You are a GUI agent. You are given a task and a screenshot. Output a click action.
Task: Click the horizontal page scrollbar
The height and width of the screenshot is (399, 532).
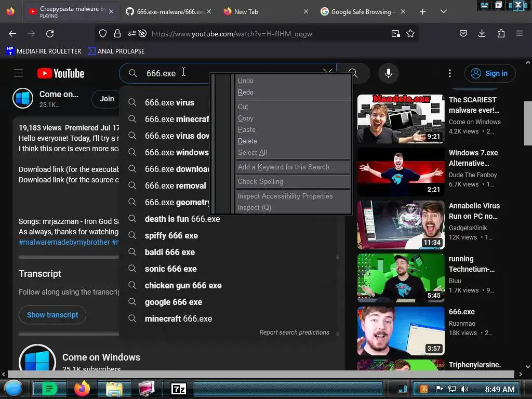(261, 374)
